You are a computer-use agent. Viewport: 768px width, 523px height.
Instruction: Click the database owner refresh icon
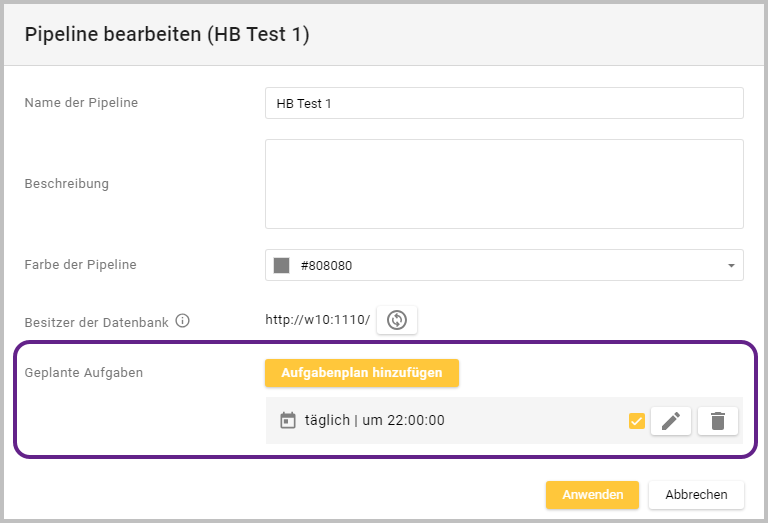(x=397, y=320)
